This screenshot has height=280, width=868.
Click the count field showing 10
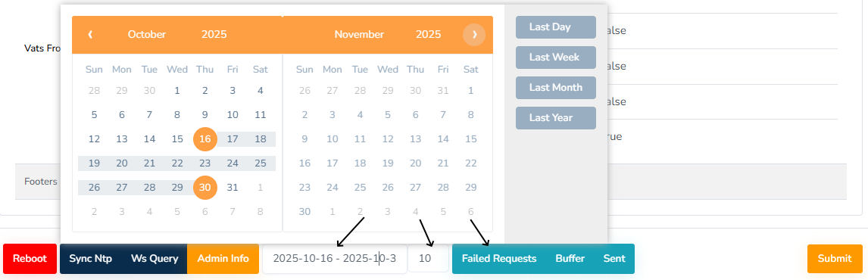point(429,258)
